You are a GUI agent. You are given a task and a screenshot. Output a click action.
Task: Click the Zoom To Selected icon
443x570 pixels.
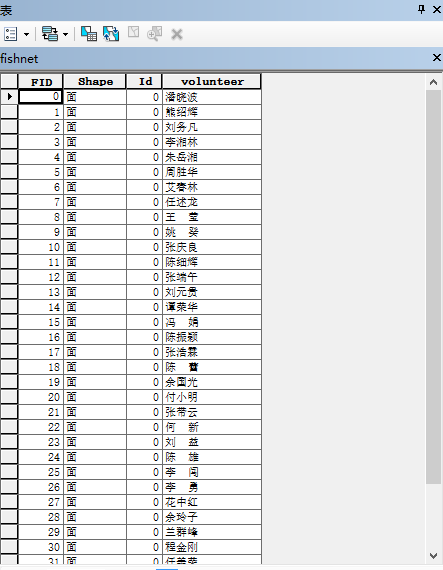(x=154, y=34)
